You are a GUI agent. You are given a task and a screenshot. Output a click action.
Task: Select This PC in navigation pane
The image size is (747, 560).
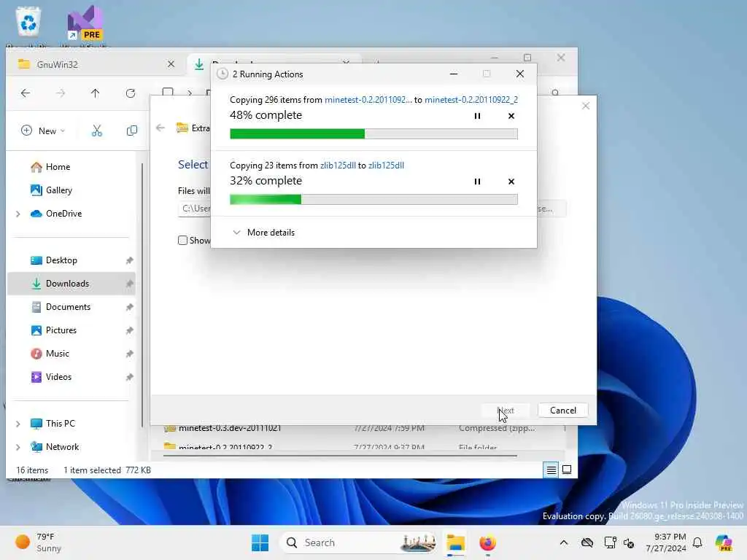click(60, 424)
